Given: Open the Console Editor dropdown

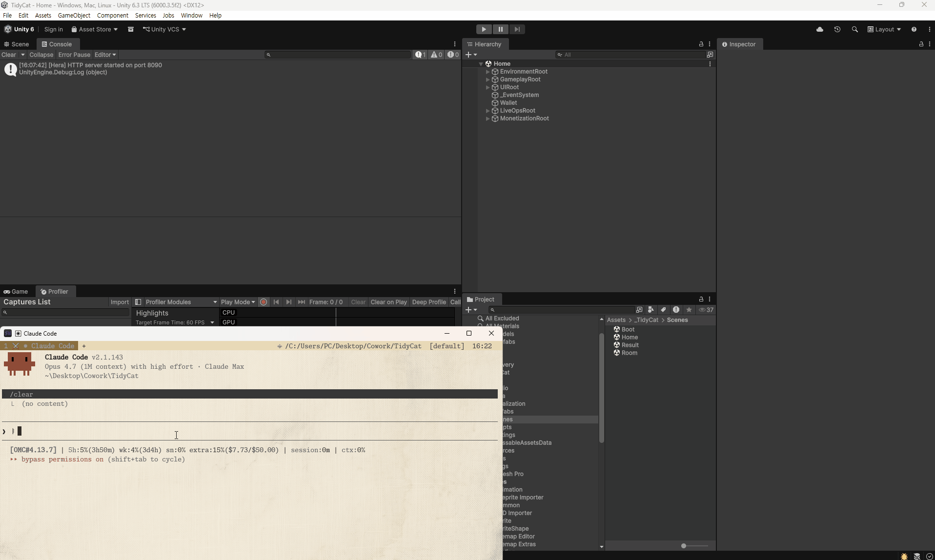Looking at the screenshot, I should click(105, 55).
